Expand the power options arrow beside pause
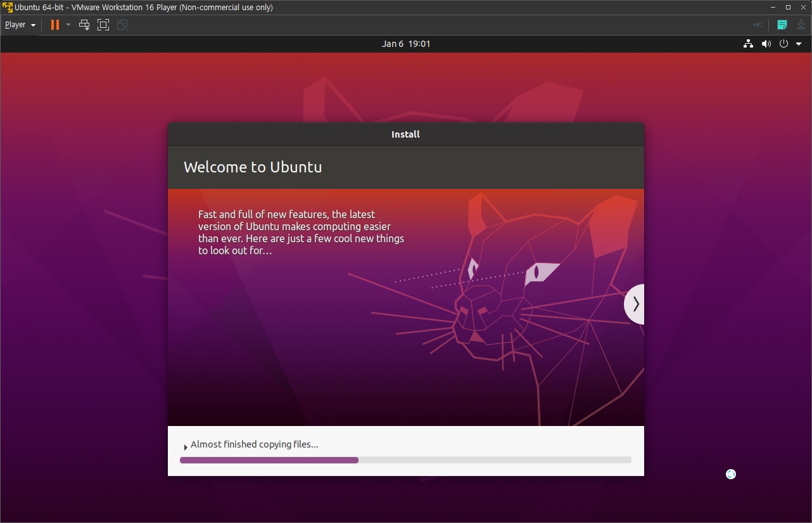The image size is (812, 523). pyautogui.click(x=68, y=25)
